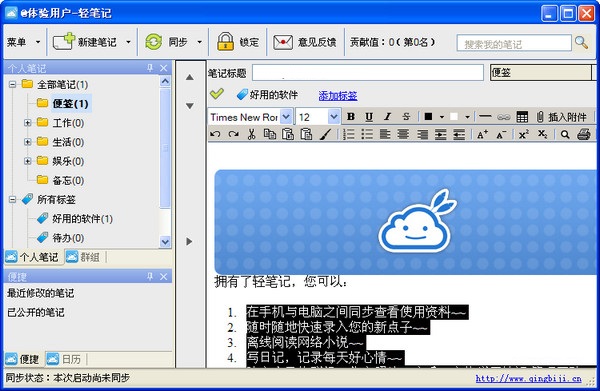600x391 pixels.
Task: Insert a hyperlink
Action: [x=504, y=117]
